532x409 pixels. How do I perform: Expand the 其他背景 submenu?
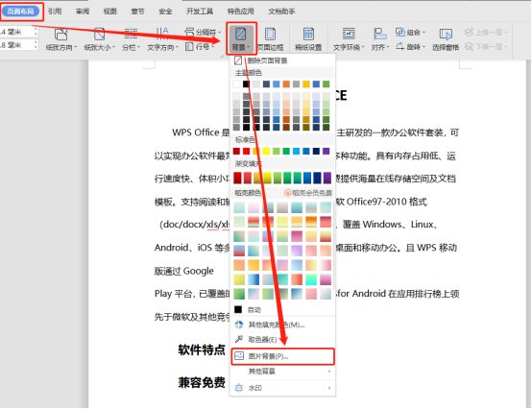tap(282, 372)
